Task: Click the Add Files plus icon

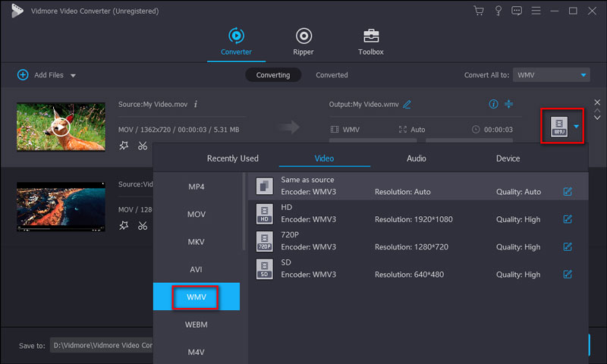Action: [23, 74]
